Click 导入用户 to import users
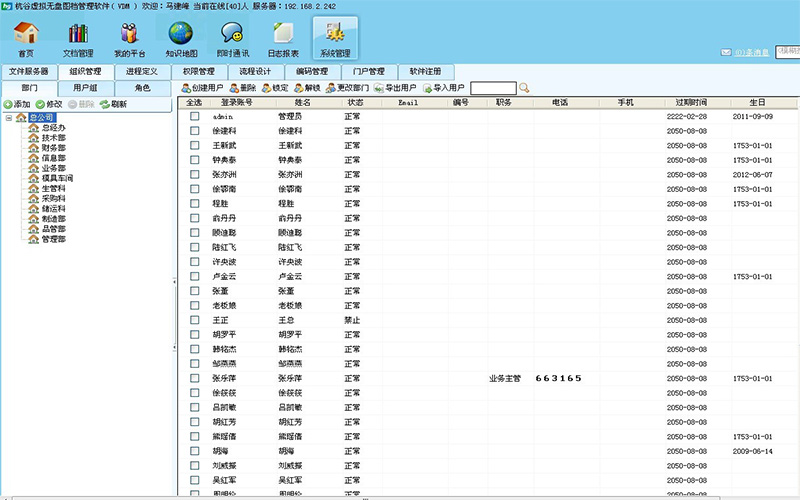This screenshot has width=800, height=500. 443,88
